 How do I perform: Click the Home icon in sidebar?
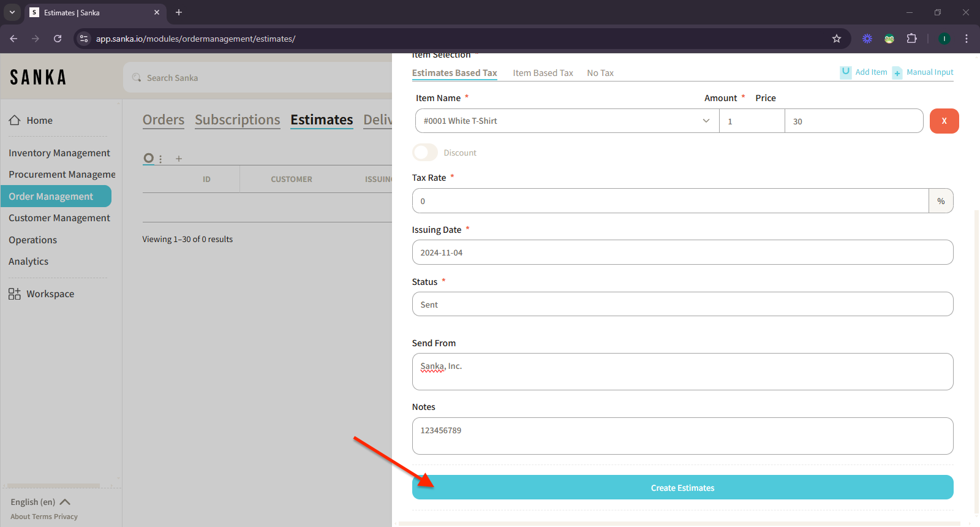[15, 121]
